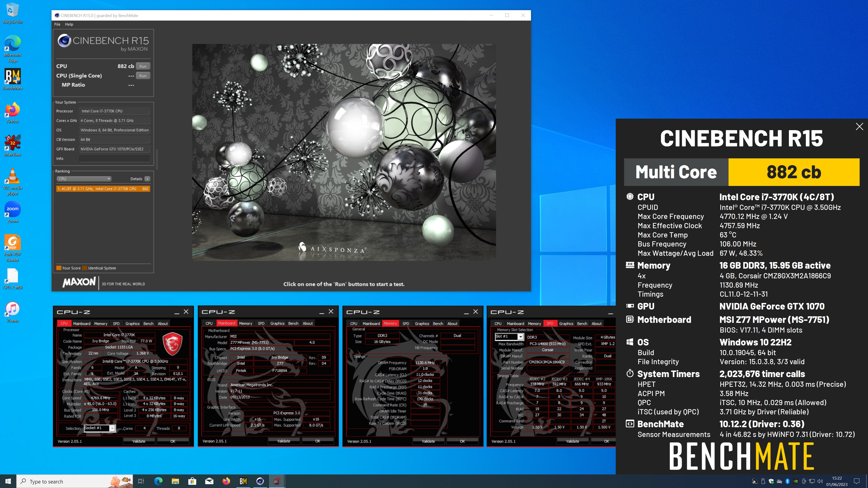Switch to SPD tab in the CPU-Z Memory window
This screenshot has height=488, width=868.
(406, 323)
